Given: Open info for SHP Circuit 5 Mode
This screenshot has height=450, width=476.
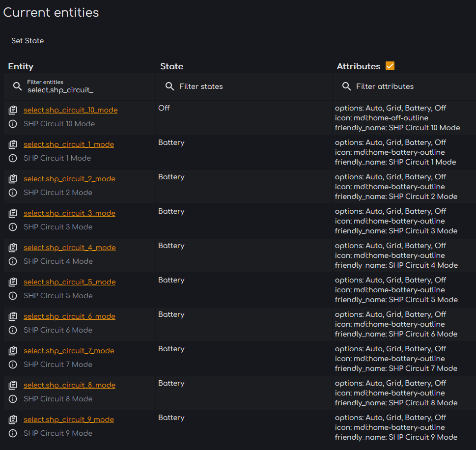Looking at the screenshot, I should click(13, 296).
